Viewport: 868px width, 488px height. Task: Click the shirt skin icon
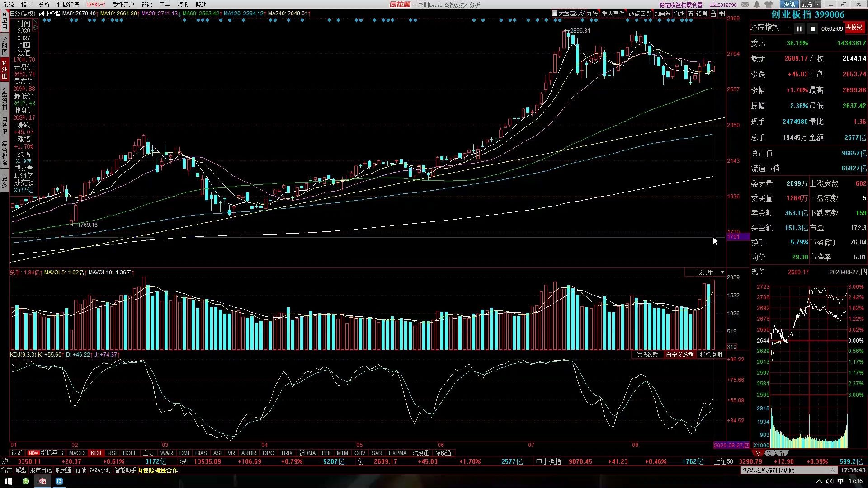click(769, 5)
